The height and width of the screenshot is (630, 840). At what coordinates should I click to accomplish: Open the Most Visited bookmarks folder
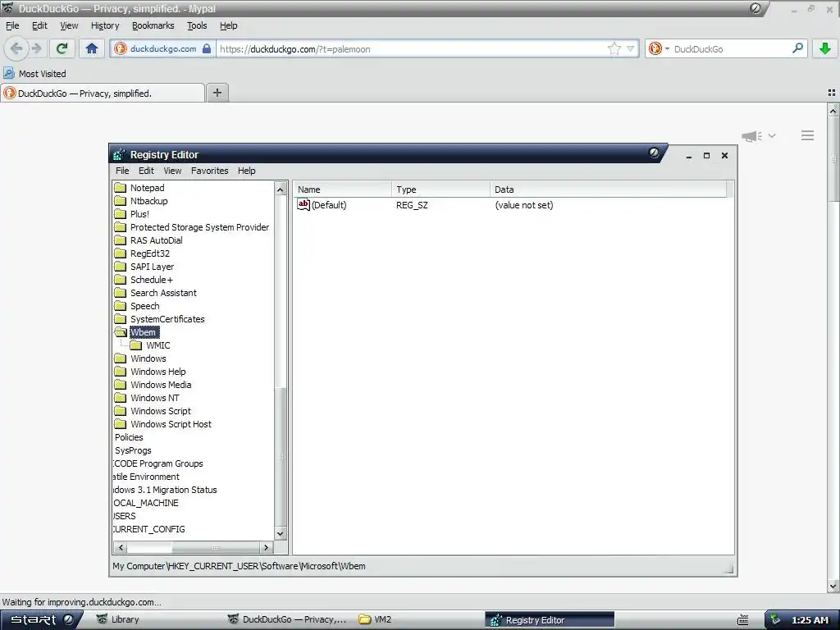click(x=34, y=73)
